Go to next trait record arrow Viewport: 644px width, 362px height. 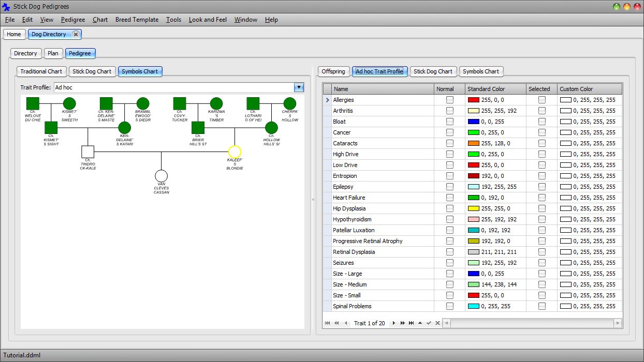point(394,323)
